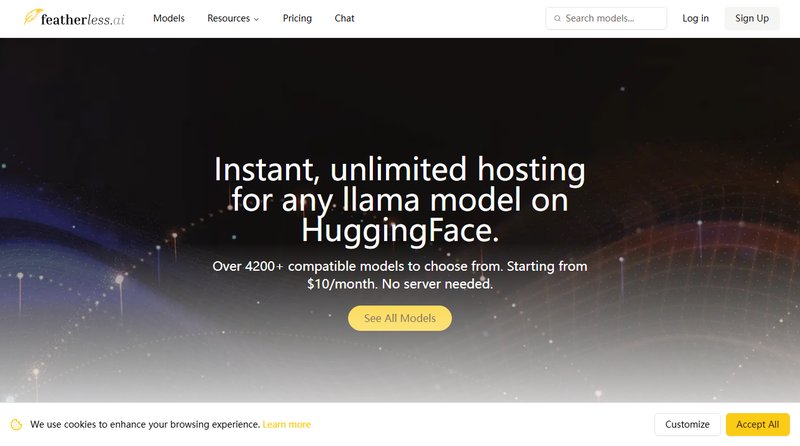
Task: Click the 'We use cookies' message text
Action: [145, 425]
